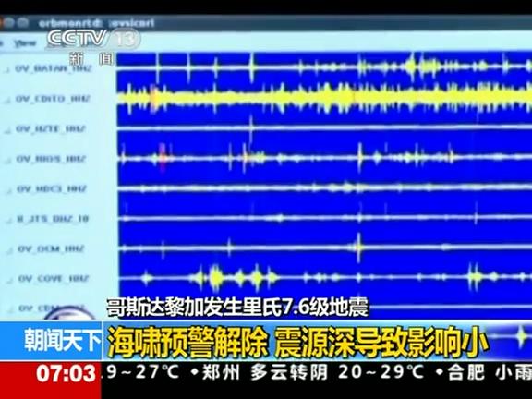
Task: Click the red spike on OV_RIOS trace
Action: pos(163,157)
